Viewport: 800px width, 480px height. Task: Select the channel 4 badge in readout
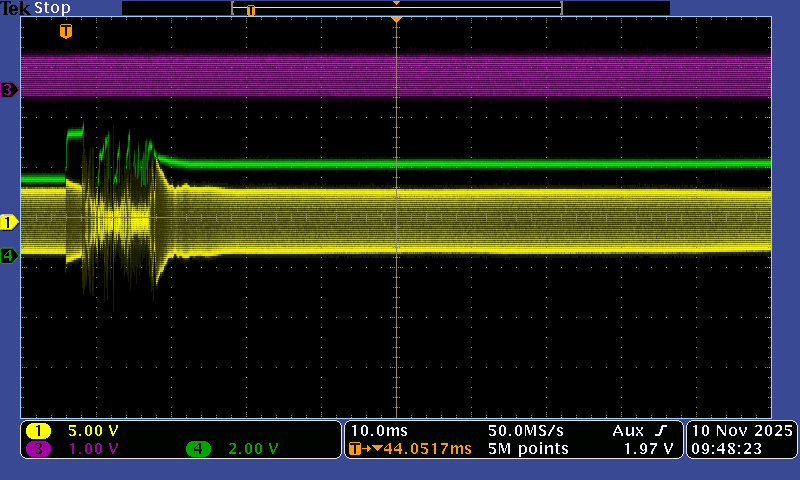point(199,449)
